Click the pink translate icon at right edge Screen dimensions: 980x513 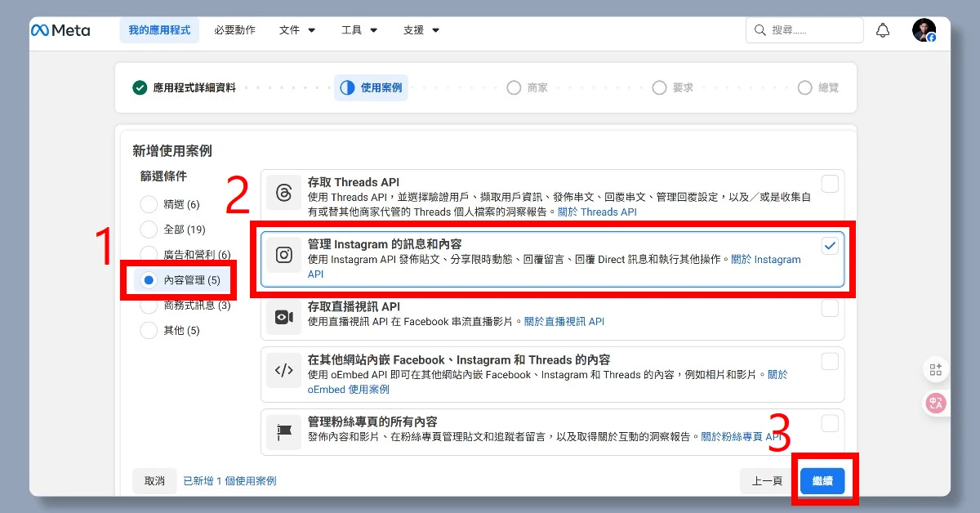[x=936, y=403]
